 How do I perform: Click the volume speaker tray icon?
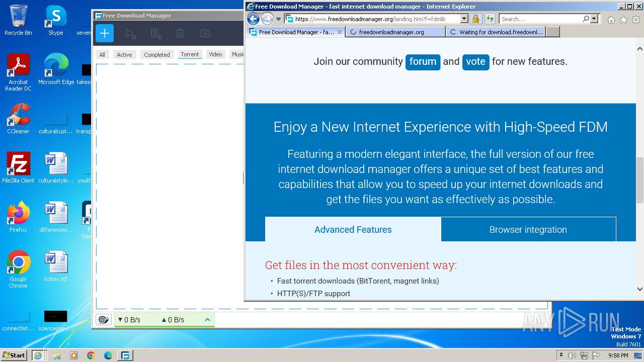pyautogui.click(x=572, y=355)
